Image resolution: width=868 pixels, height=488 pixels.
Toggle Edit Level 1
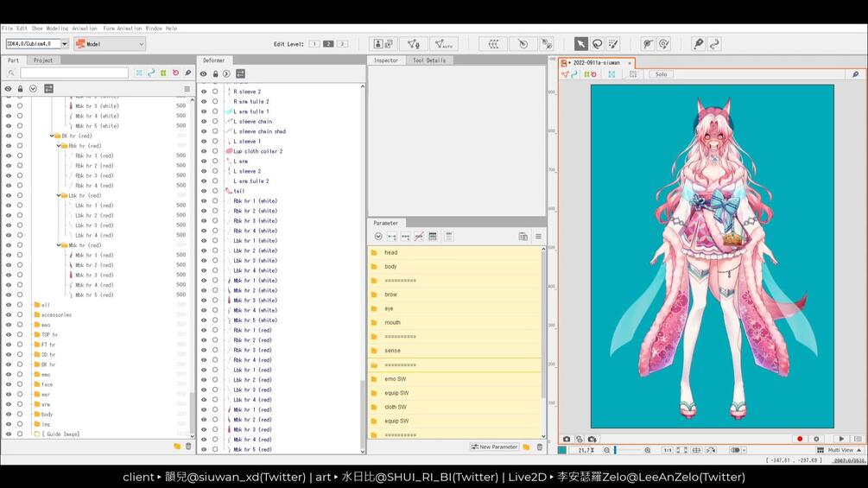point(314,44)
